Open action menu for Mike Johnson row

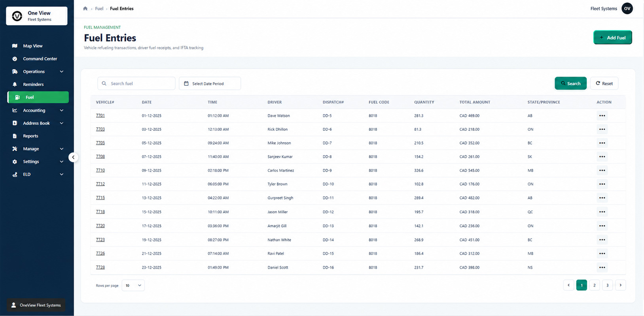pos(602,143)
